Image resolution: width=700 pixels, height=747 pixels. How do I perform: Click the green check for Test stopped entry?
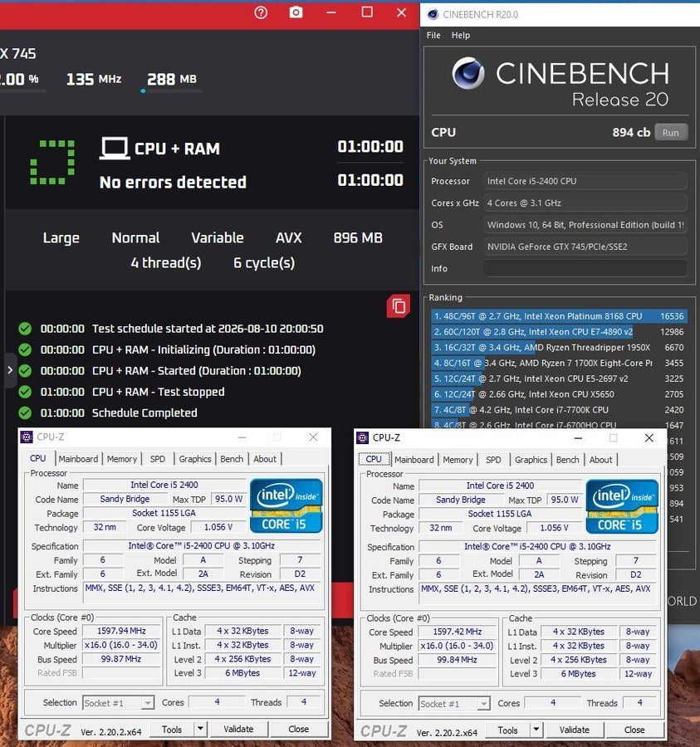[x=25, y=392]
